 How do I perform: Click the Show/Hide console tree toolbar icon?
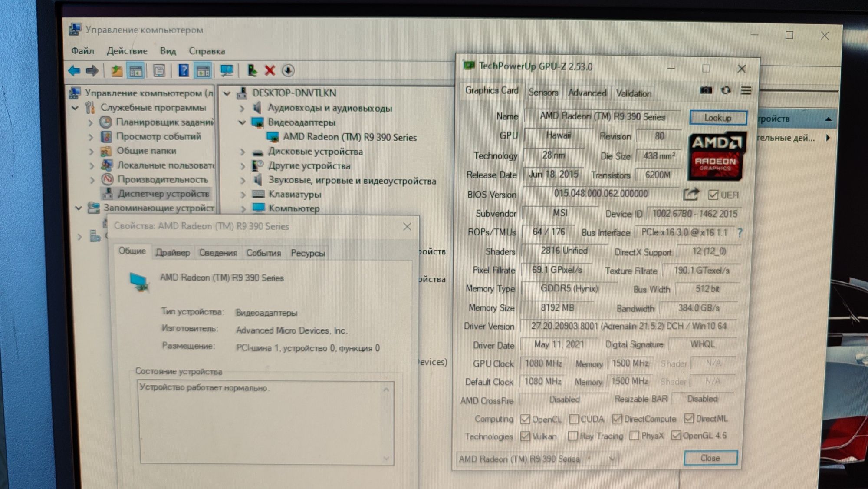pyautogui.click(x=135, y=71)
